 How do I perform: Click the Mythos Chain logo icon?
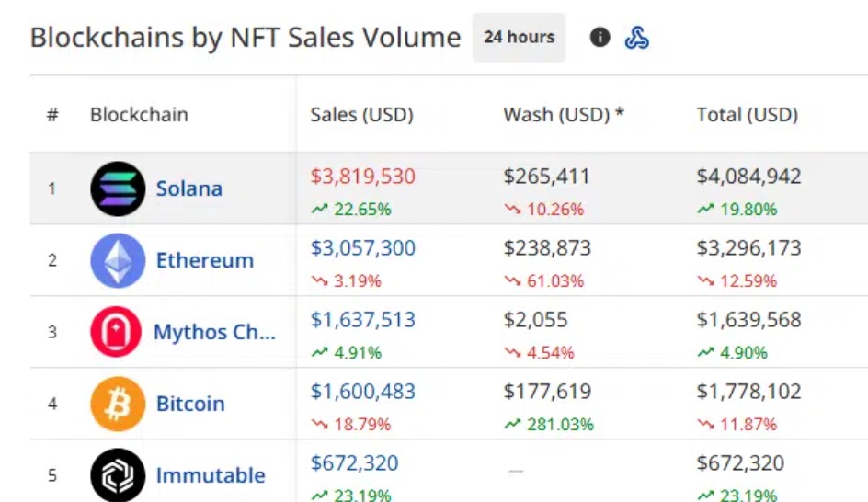pyautogui.click(x=116, y=332)
